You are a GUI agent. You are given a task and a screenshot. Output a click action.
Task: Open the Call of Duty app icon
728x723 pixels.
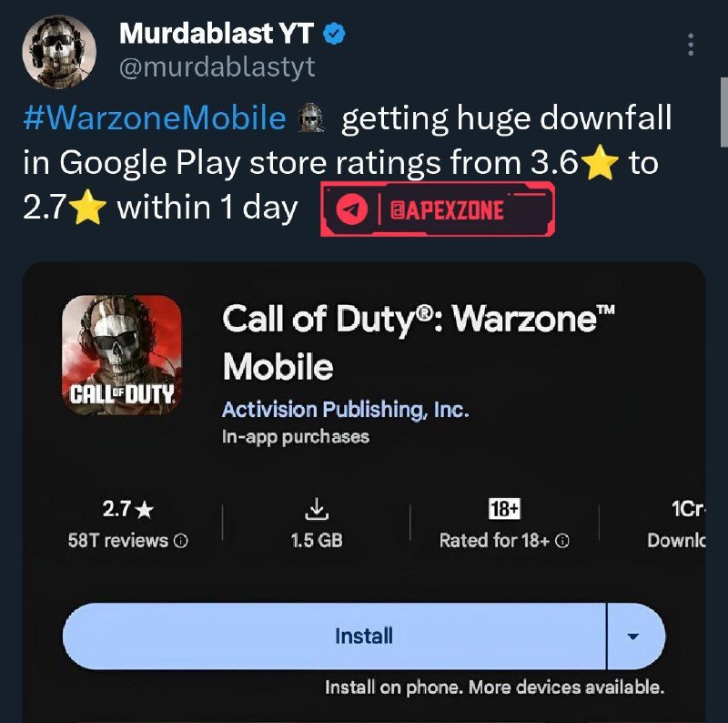pos(122,355)
